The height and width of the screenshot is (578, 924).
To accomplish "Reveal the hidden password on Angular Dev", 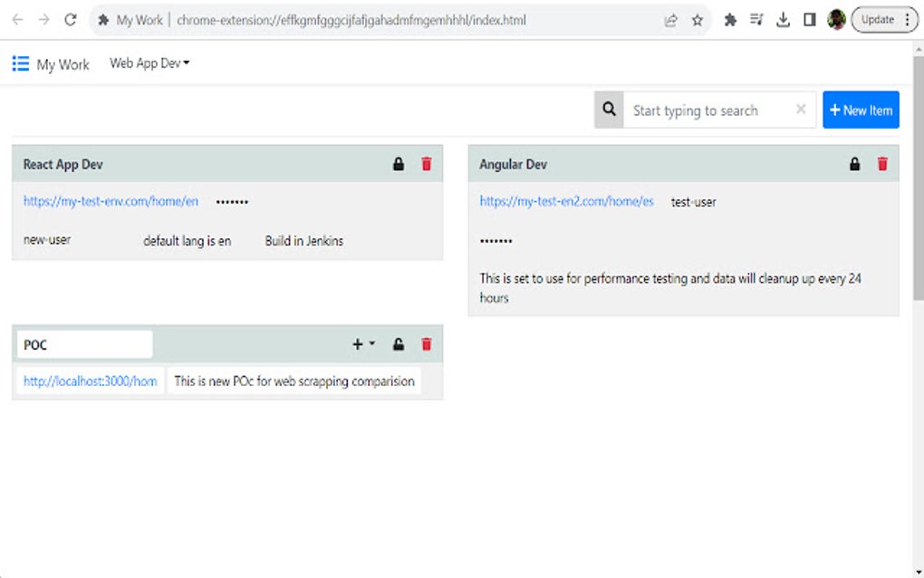I will tap(495, 240).
